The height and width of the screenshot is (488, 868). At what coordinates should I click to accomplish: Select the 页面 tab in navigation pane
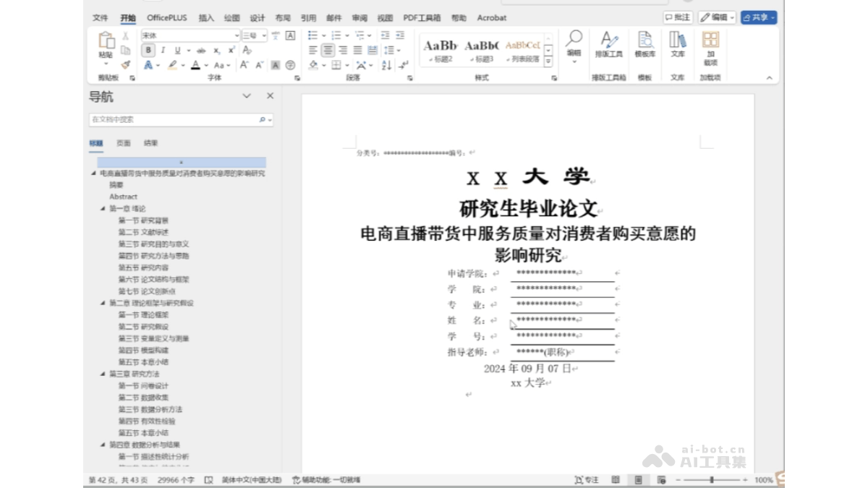coord(122,143)
